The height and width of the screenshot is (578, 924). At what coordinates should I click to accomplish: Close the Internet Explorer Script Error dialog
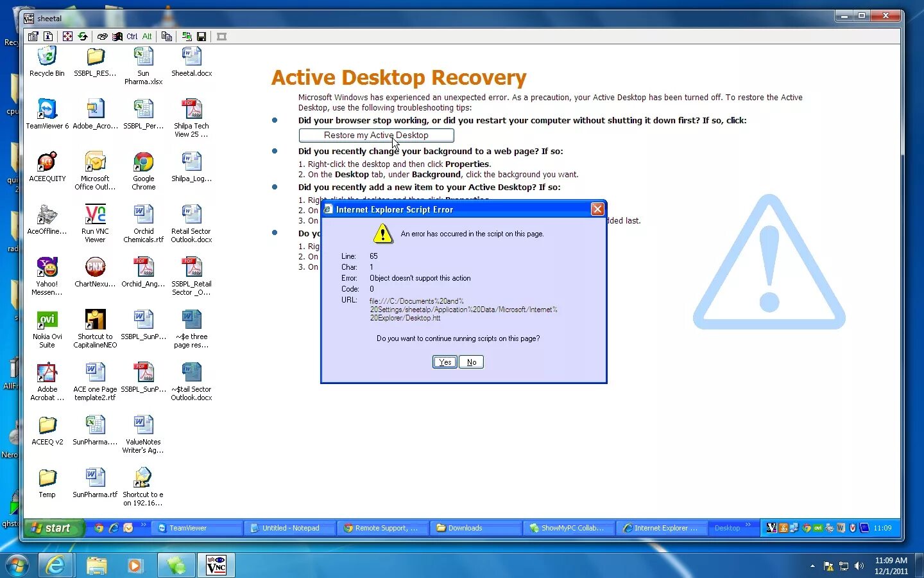coord(597,209)
